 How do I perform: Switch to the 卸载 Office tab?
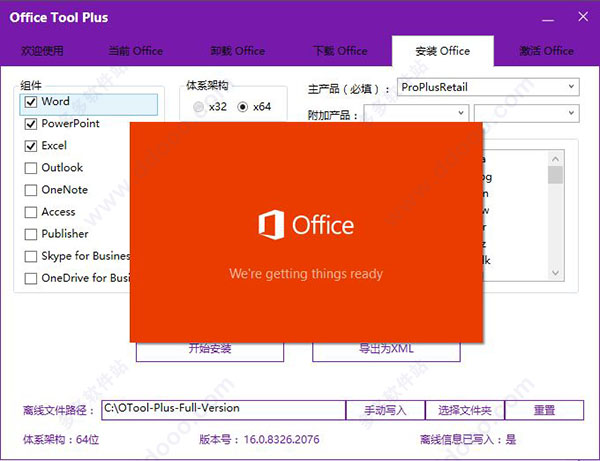coord(238,51)
